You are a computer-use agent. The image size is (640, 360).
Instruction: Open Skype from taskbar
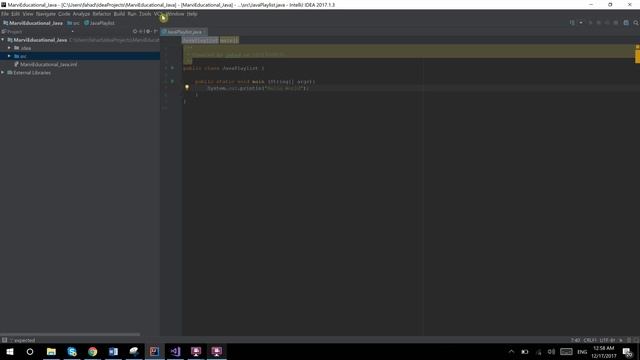click(x=72, y=351)
